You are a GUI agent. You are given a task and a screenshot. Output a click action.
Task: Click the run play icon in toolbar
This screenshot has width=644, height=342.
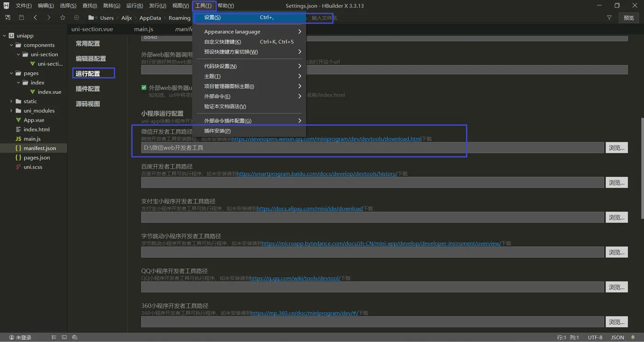pos(76,17)
